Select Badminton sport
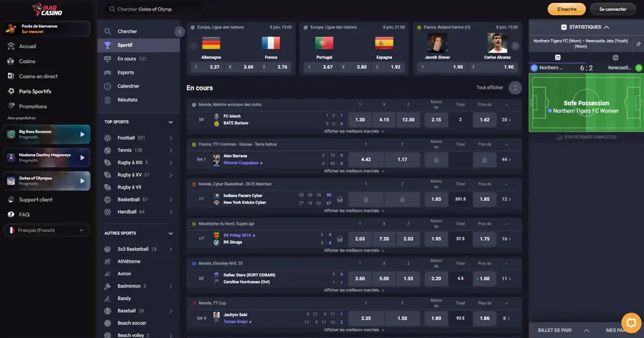The width and height of the screenshot is (644, 338). tap(138, 286)
